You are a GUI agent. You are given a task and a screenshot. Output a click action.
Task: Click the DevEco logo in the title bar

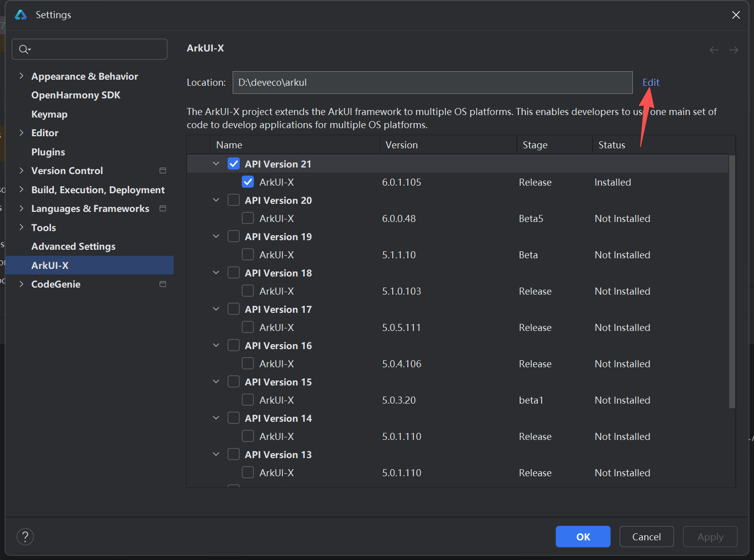click(x=21, y=15)
